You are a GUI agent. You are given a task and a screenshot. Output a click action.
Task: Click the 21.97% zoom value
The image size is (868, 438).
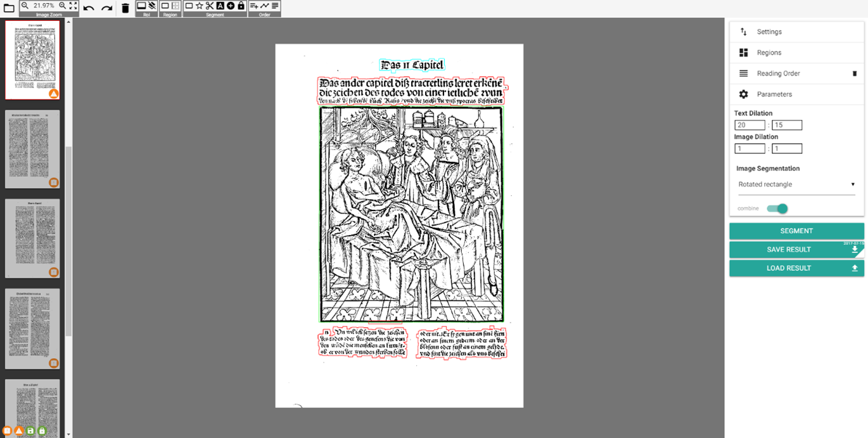pyautogui.click(x=44, y=6)
